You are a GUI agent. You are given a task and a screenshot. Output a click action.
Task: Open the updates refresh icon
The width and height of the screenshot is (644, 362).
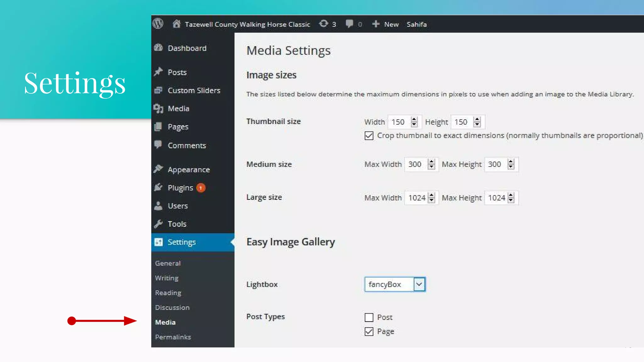click(324, 24)
